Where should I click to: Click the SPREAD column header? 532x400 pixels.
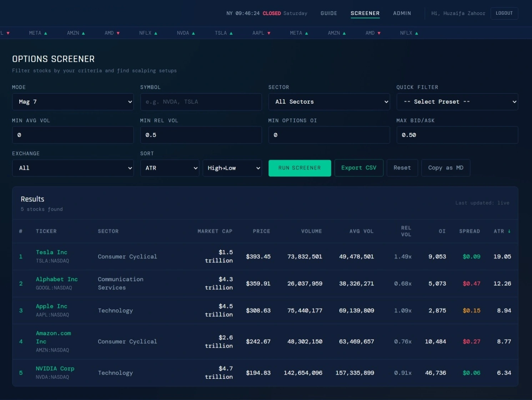(x=470, y=231)
